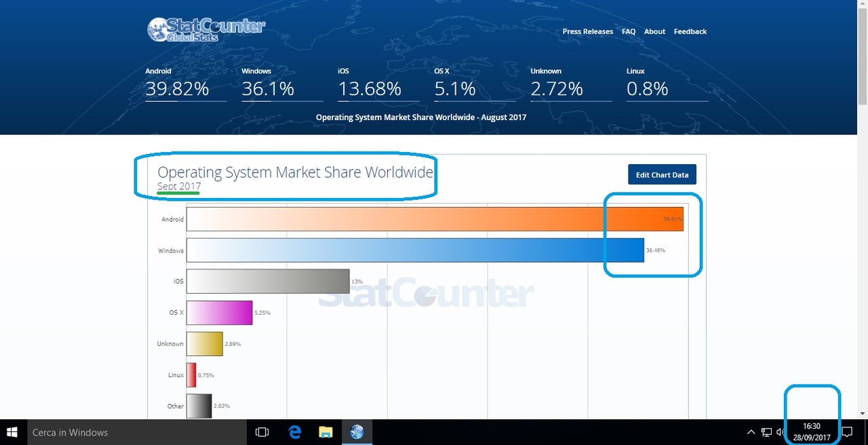Click the orange Android chart bar

click(x=435, y=219)
